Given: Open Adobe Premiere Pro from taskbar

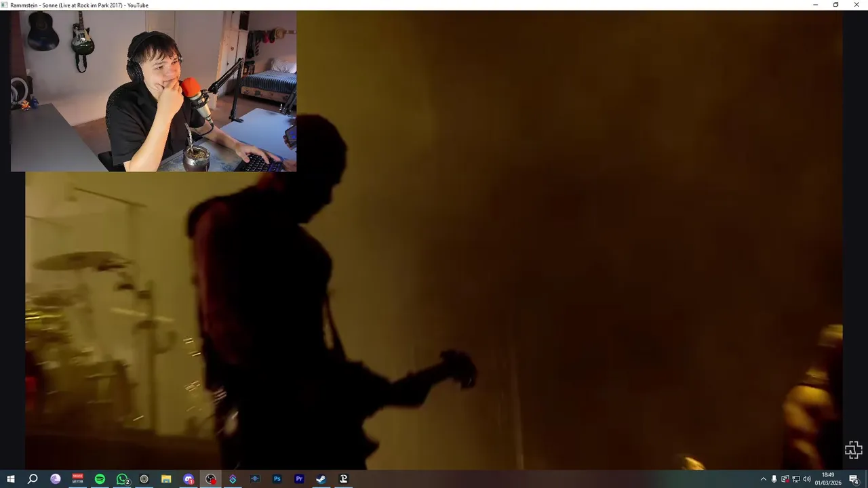Looking at the screenshot, I should pyautogui.click(x=299, y=479).
